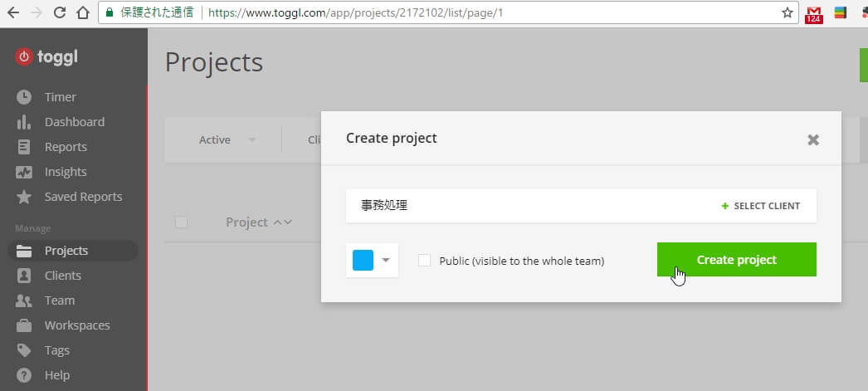
Task: Click the Tags label icon
Action: [24, 350]
